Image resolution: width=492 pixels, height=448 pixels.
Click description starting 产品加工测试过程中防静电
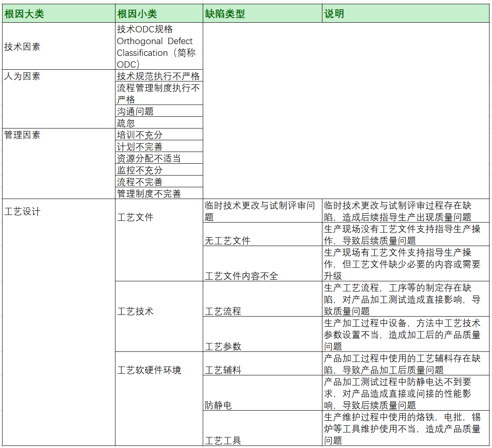pos(406,393)
